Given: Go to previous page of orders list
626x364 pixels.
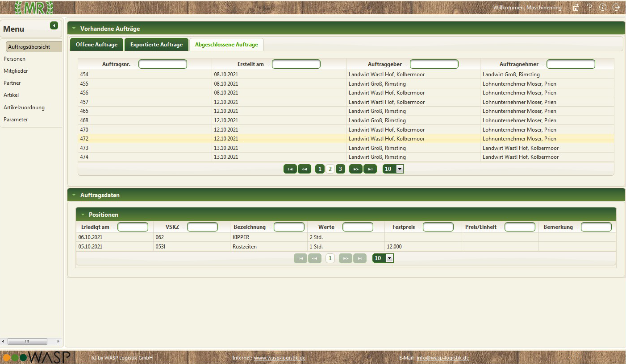Looking at the screenshot, I should point(304,169).
